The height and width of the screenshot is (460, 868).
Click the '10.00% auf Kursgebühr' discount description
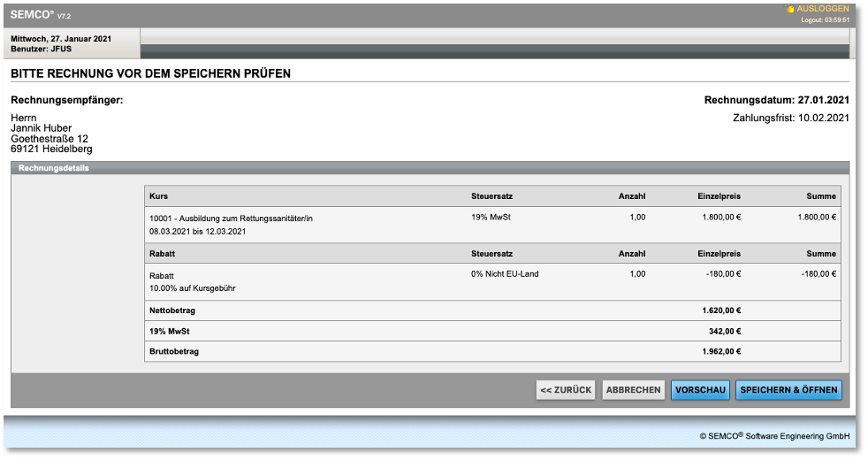coord(193,288)
